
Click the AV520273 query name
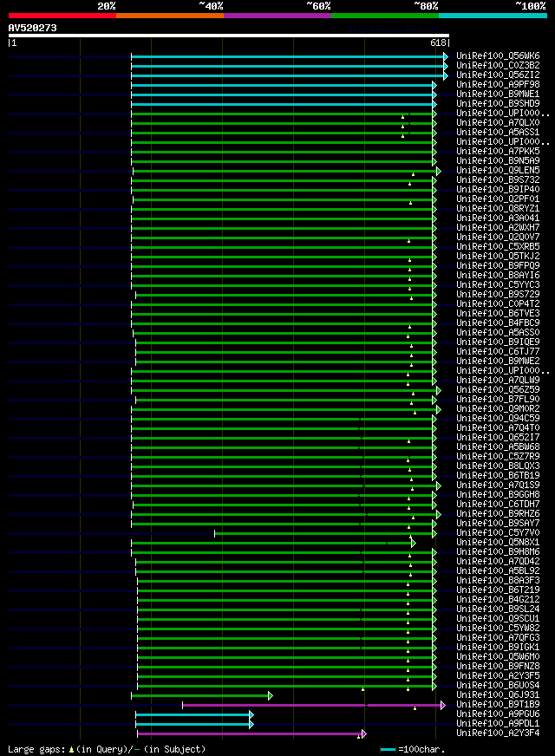point(32,28)
